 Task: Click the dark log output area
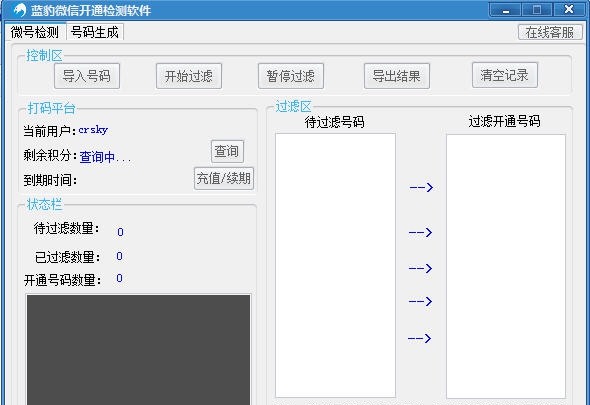click(x=138, y=350)
